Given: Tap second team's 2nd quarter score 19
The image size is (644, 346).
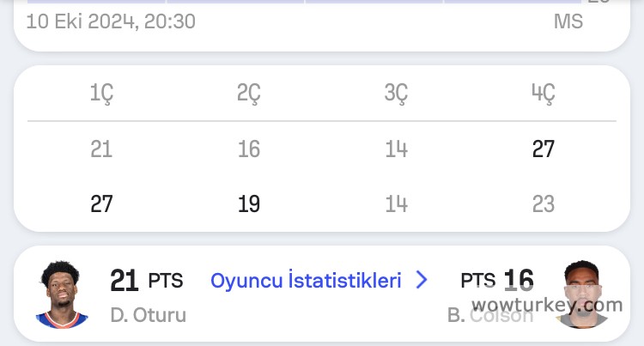Looking at the screenshot, I should point(249,204).
